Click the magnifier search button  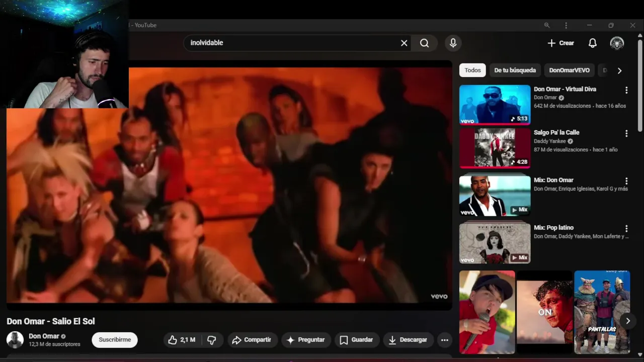click(424, 43)
